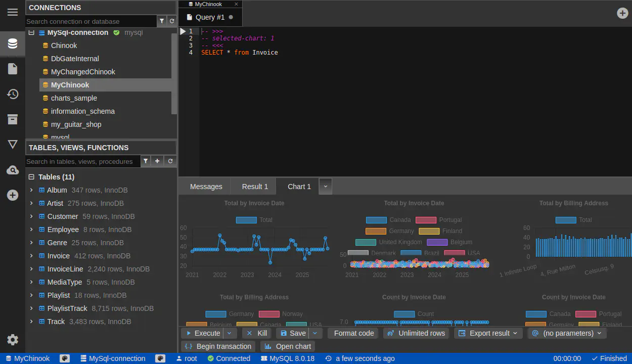Viewport: 632px width, 364px height.
Task: Refresh the connections list
Action: point(172,21)
